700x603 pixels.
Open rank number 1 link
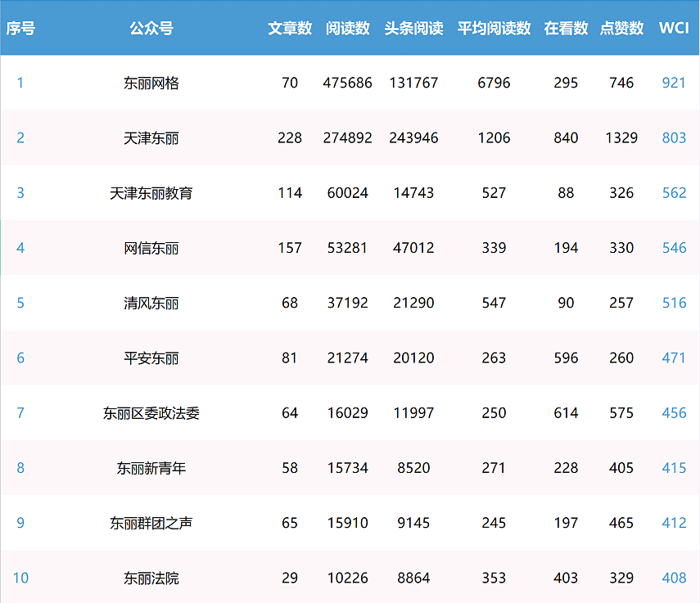[x=20, y=83]
